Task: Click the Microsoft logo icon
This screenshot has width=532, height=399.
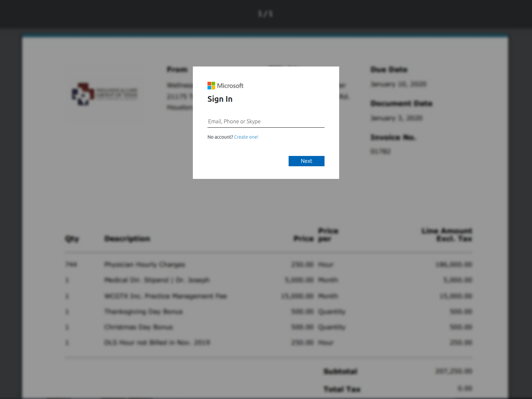Action: coord(211,86)
